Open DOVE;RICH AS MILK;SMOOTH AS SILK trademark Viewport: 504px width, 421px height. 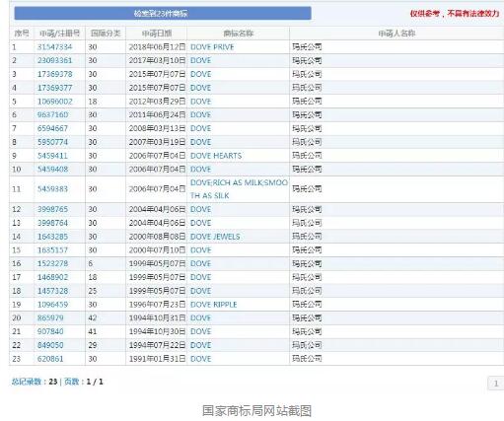click(239, 189)
